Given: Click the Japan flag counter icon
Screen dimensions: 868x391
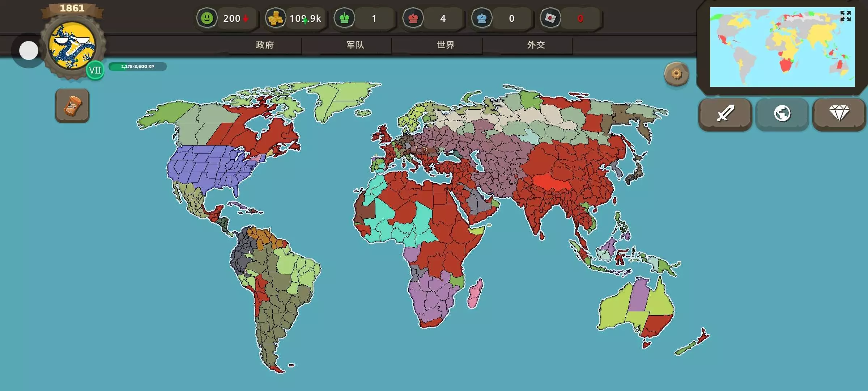Looking at the screenshot, I should click(x=550, y=18).
